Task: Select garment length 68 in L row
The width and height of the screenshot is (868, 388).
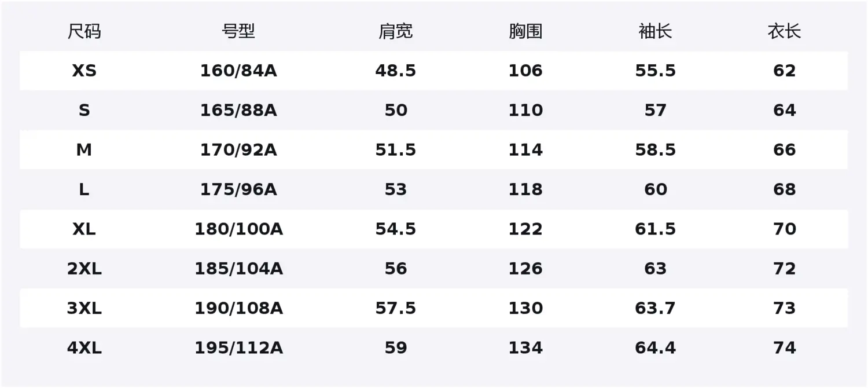Action: coord(784,189)
